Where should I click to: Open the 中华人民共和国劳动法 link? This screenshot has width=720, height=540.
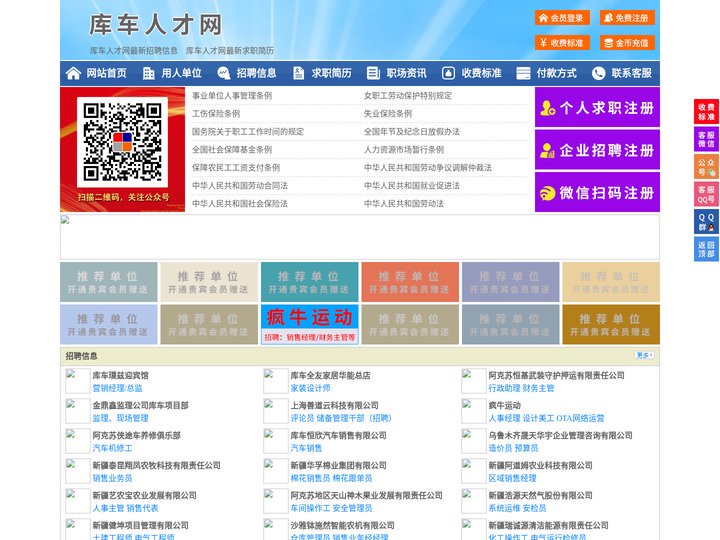pyautogui.click(x=404, y=203)
